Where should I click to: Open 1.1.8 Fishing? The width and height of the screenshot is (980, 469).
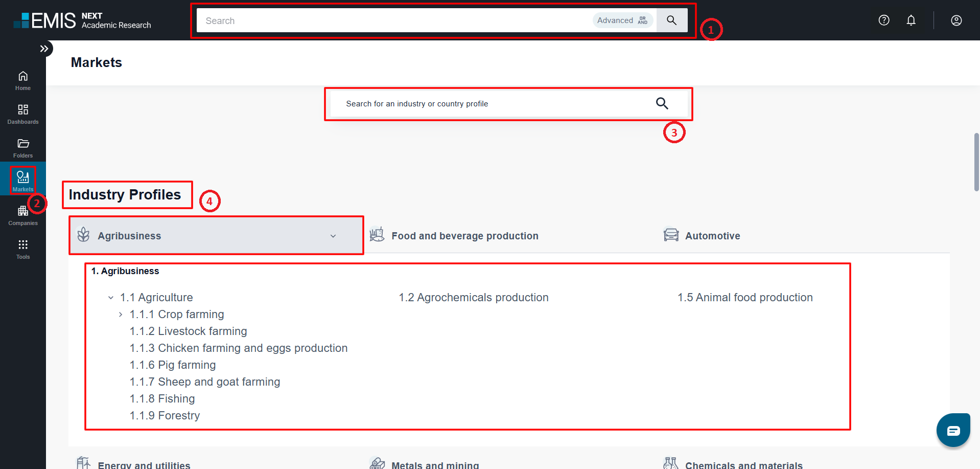tap(162, 399)
